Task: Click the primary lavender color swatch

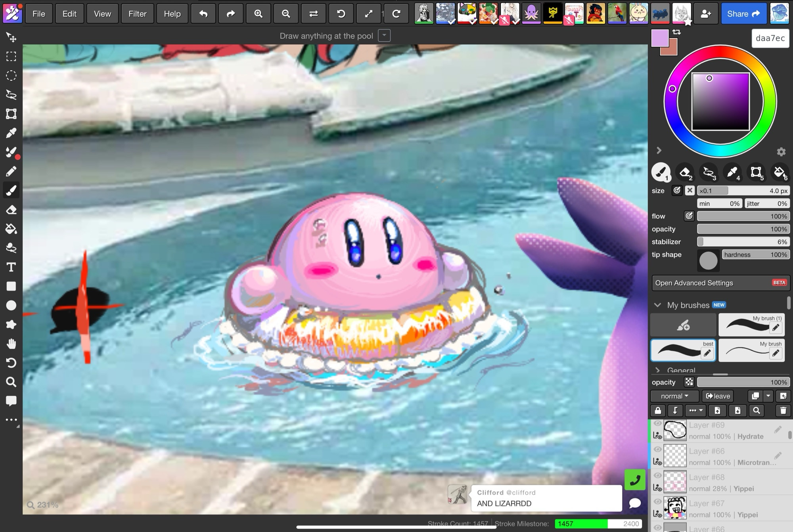Action: (660, 38)
